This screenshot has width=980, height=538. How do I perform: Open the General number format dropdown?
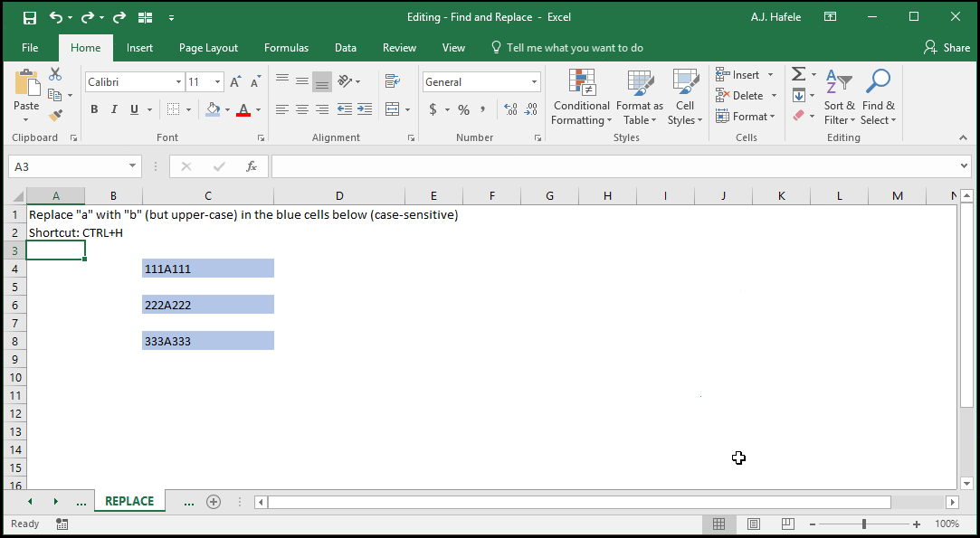(x=535, y=82)
